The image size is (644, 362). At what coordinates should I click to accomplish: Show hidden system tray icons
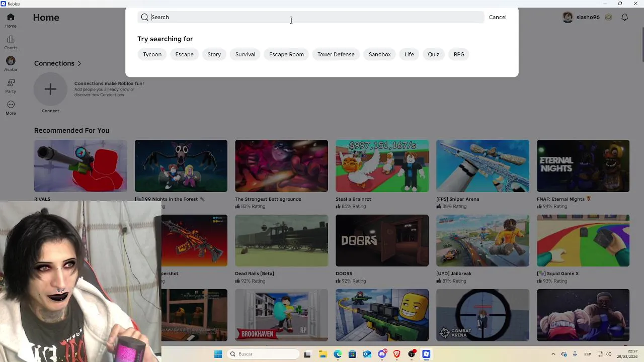553,354
